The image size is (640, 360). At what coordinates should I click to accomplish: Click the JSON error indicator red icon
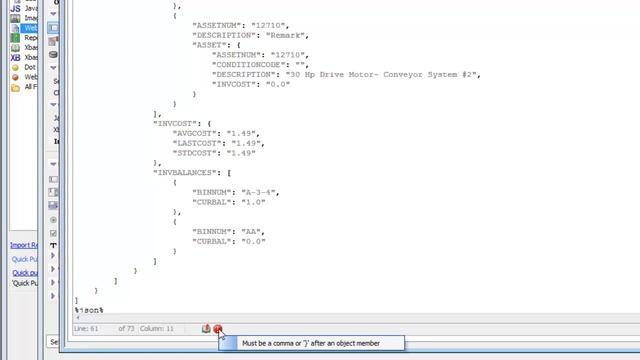point(218,329)
